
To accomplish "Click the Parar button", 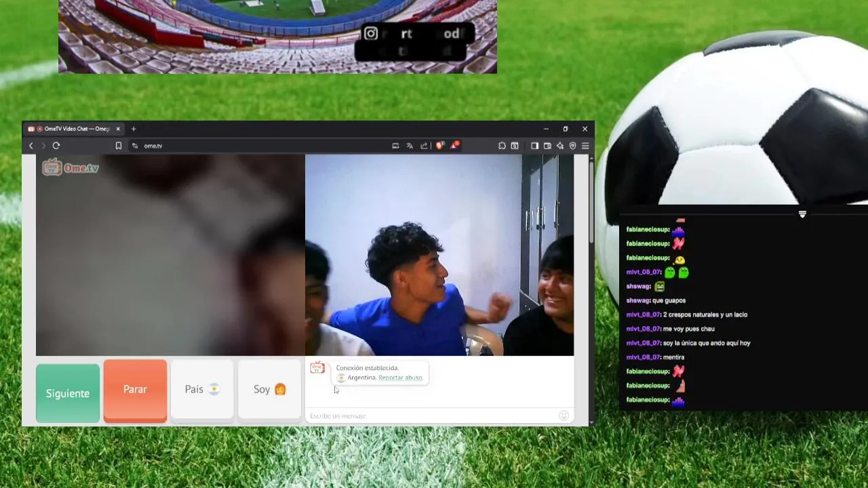I will [x=135, y=390].
